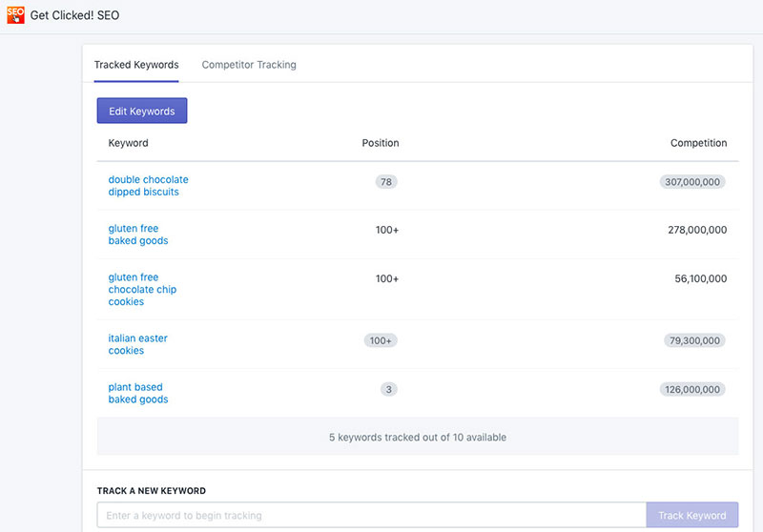Image resolution: width=763 pixels, height=532 pixels.
Task: Select the Tracked Keywords tab
Action: pos(136,65)
